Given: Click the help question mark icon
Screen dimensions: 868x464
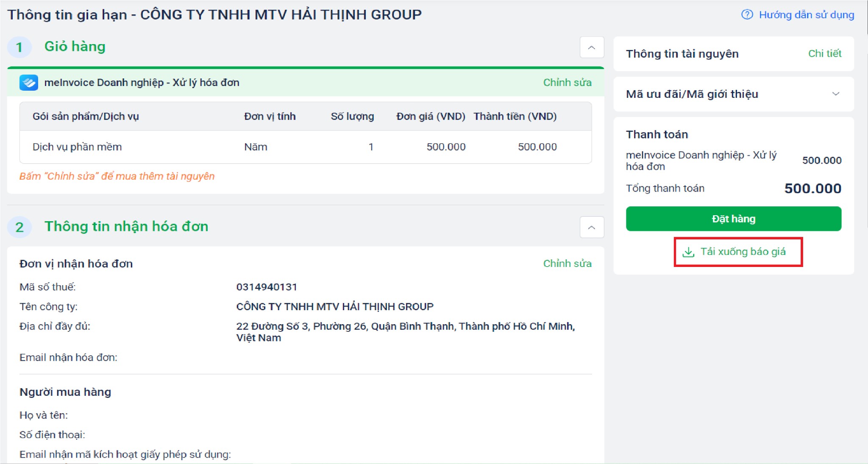Looking at the screenshot, I should 747,15.
